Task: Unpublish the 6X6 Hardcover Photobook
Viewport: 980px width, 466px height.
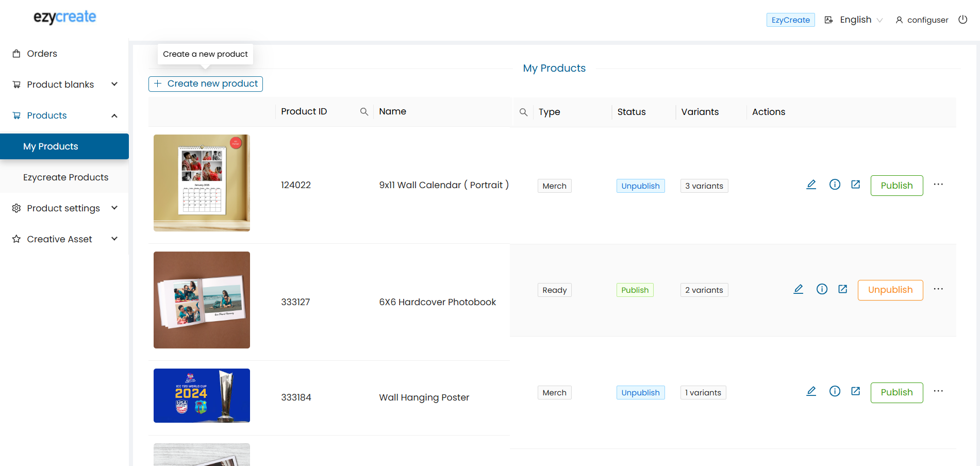Action: tap(890, 290)
